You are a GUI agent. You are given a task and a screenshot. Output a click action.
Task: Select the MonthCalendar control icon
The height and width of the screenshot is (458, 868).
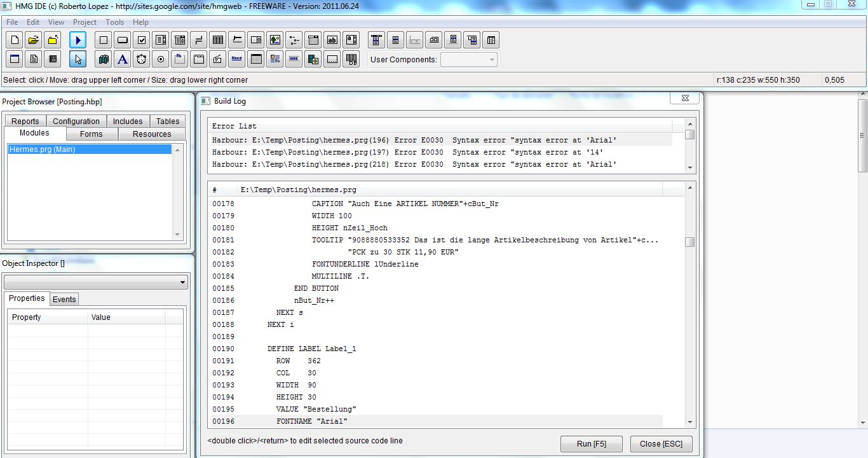point(256,59)
